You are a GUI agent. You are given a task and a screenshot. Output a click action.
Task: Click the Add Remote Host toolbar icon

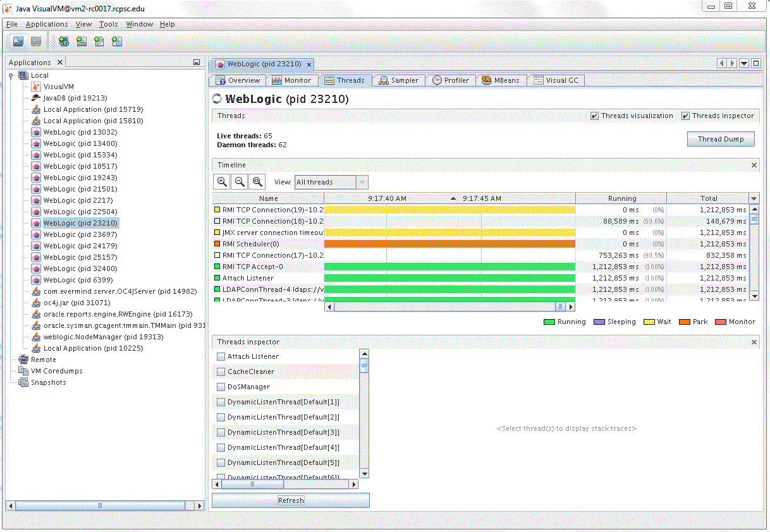click(x=63, y=41)
